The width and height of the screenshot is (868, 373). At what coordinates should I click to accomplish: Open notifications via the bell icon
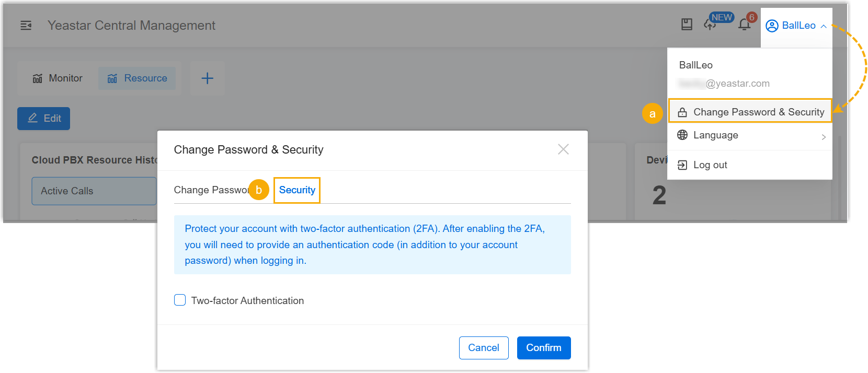(745, 24)
